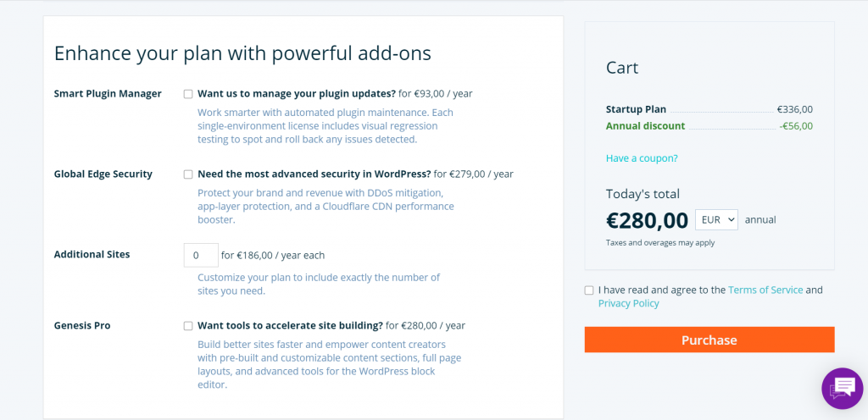Open the EUR currency dropdown
Viewport: 868px width, 420px height.
(716, 219)
